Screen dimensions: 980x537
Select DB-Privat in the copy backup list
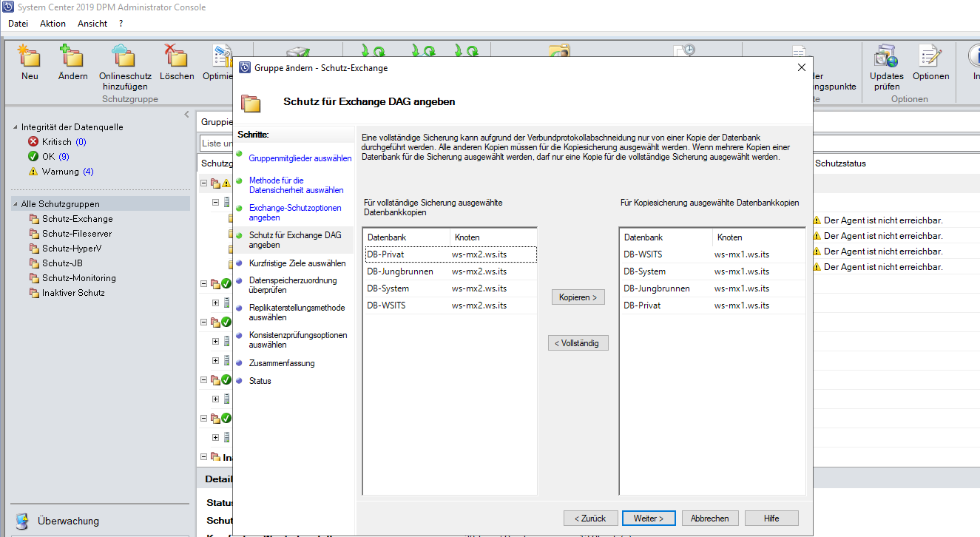coord(712,305)
